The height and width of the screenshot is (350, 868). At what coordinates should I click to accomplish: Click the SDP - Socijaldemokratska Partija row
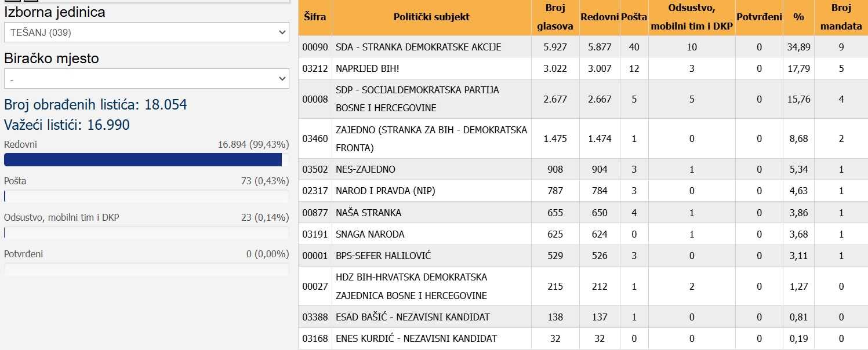[x=417, y=99]
